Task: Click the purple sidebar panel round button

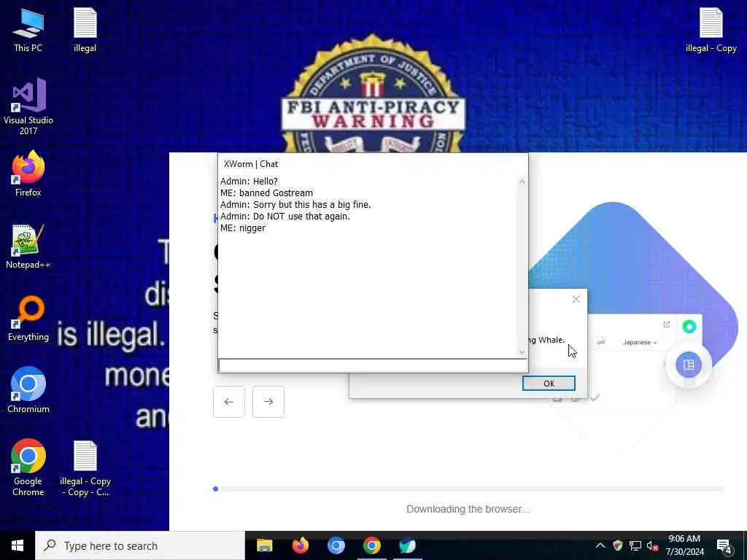Action: (689, 365)
